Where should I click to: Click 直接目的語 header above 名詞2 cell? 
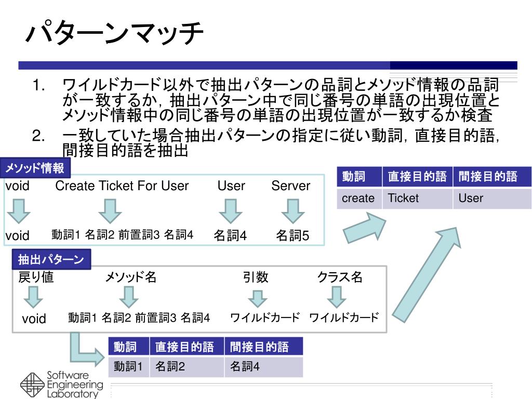[x=187, y=347]
